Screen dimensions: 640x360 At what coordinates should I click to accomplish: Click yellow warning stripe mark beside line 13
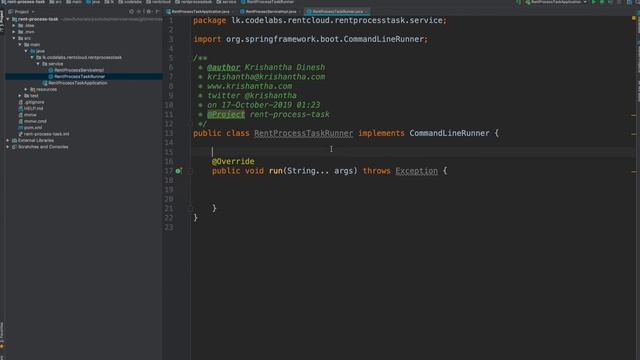point(634,134)
